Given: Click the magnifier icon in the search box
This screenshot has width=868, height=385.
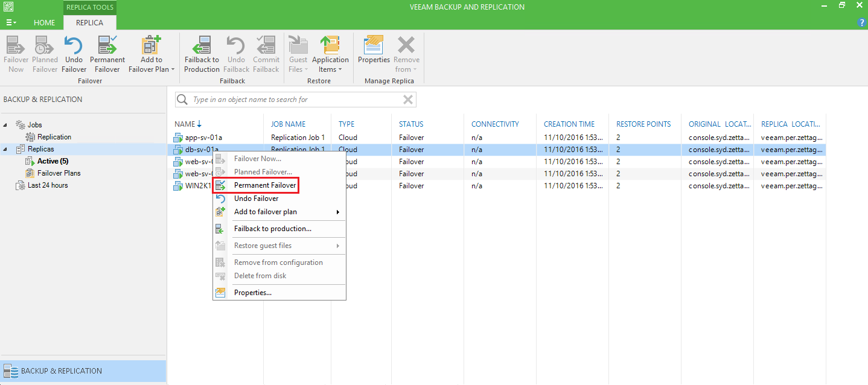Looking at the screenshot, I should tap(182, 100).
